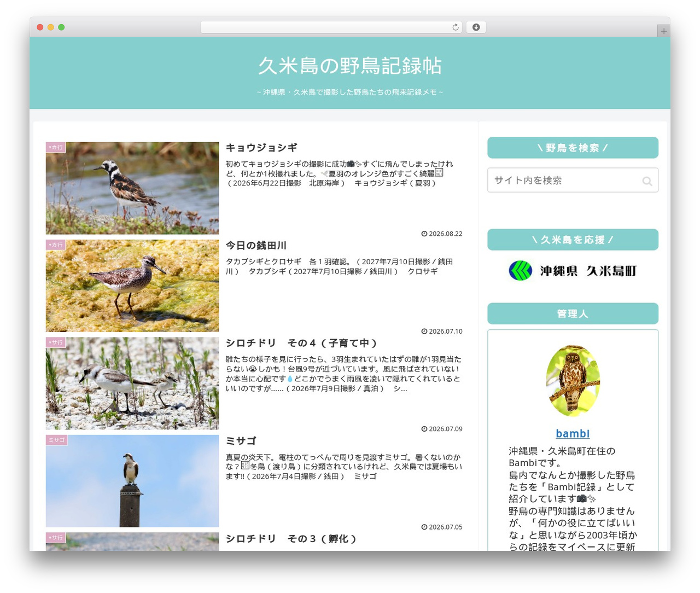Click the ＼久米島を応援／ widget heading
Viewport: 700px width, 593px height.
click(573, 240)
